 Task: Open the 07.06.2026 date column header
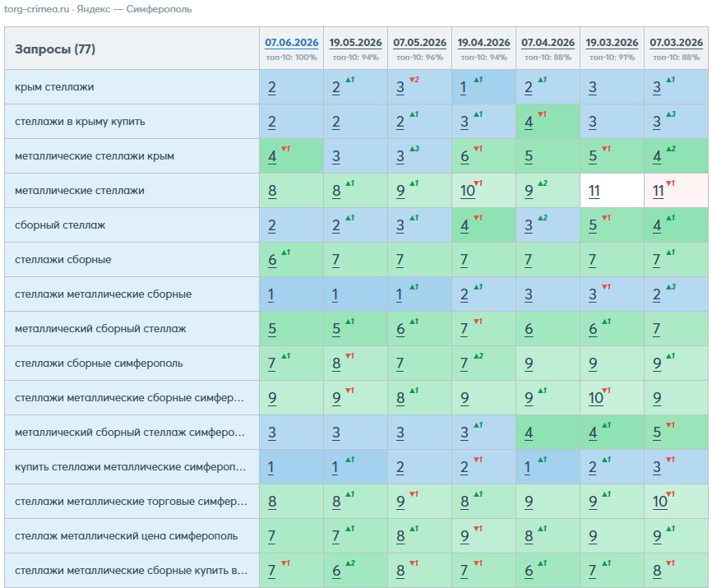pos(292,42)
